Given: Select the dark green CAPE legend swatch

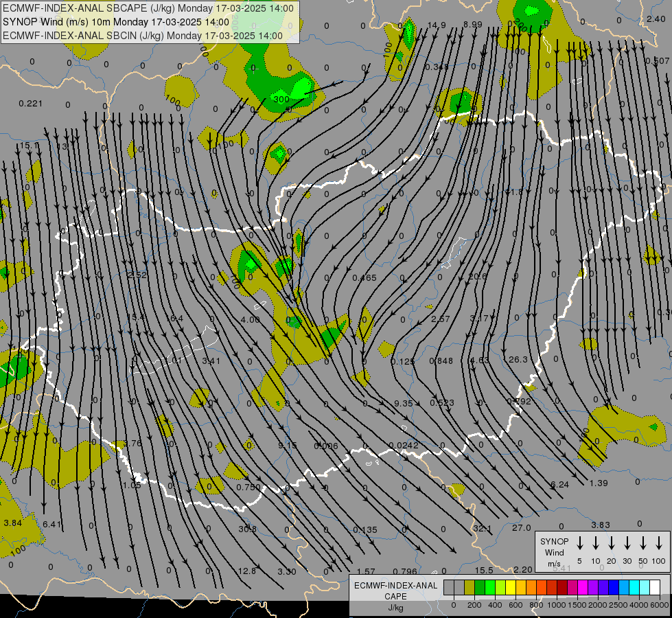Looking at the screenshot, I should [x=480, y=588].
